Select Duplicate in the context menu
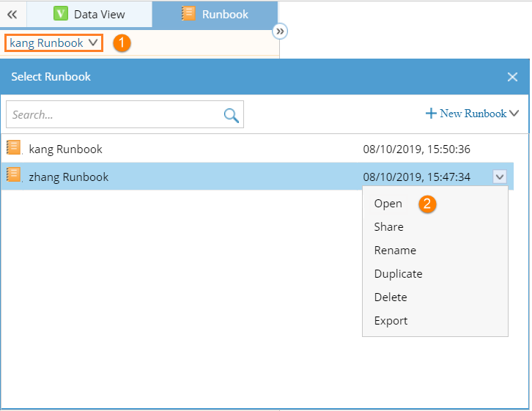Viewport: 532px width, 411px height. [x=399, y=274]
